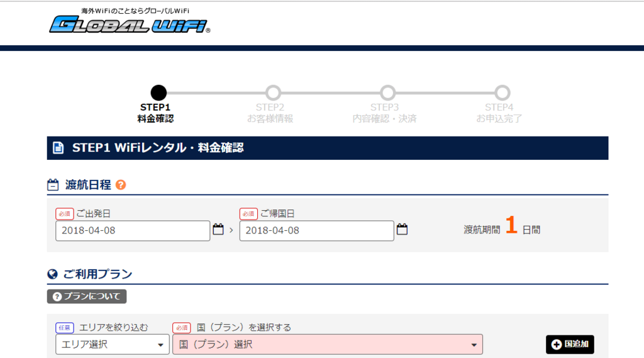Click the plus icon on 国追加 button
Image resolution: width=644 pixels, height=358 pixels.
557,344
